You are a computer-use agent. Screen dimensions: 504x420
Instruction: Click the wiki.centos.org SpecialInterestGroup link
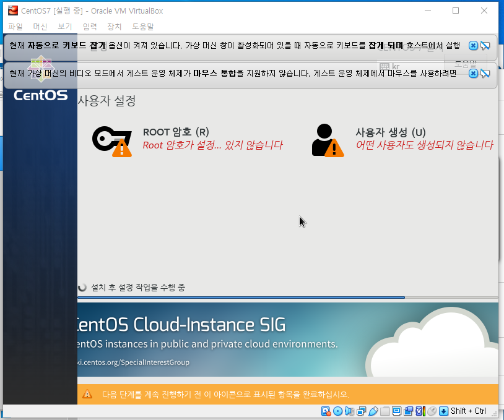[x=133, y=362]
